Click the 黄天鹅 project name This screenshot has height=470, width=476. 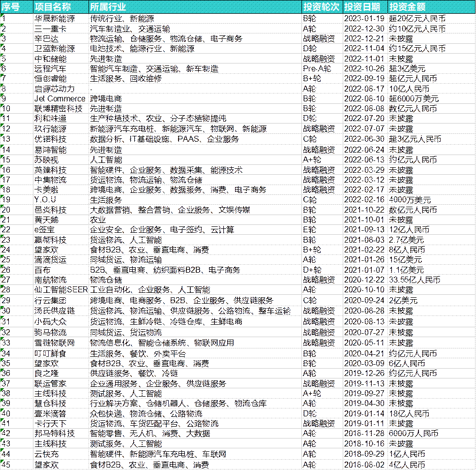coord(46,219)
